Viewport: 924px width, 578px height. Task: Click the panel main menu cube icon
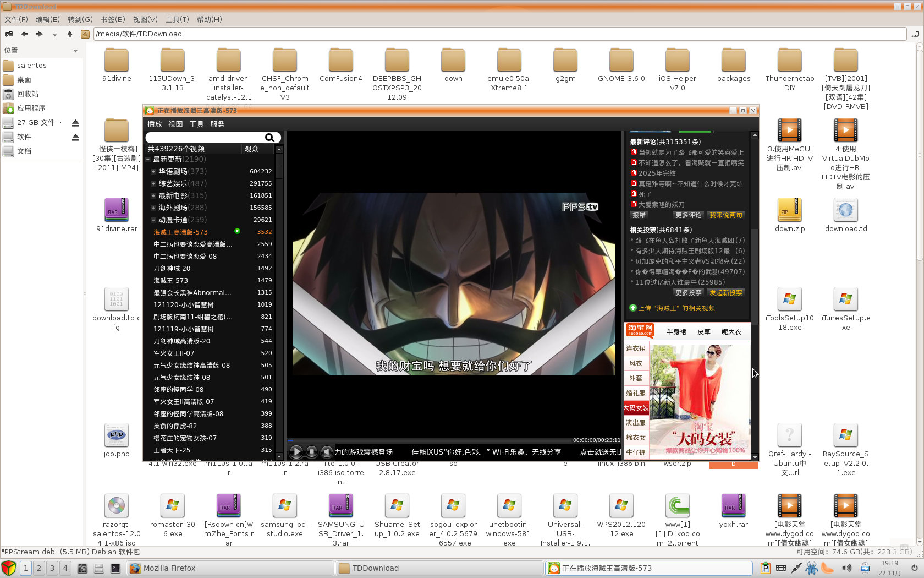tap(9, 568)
